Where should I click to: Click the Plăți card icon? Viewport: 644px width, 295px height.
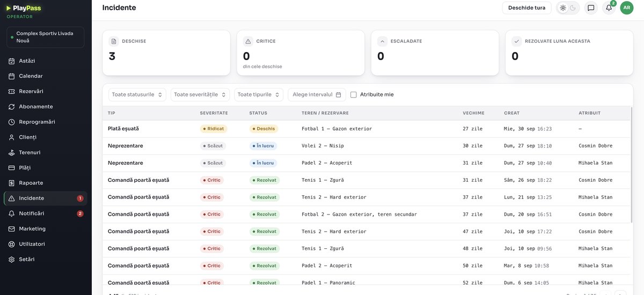[x=12, y=168]
